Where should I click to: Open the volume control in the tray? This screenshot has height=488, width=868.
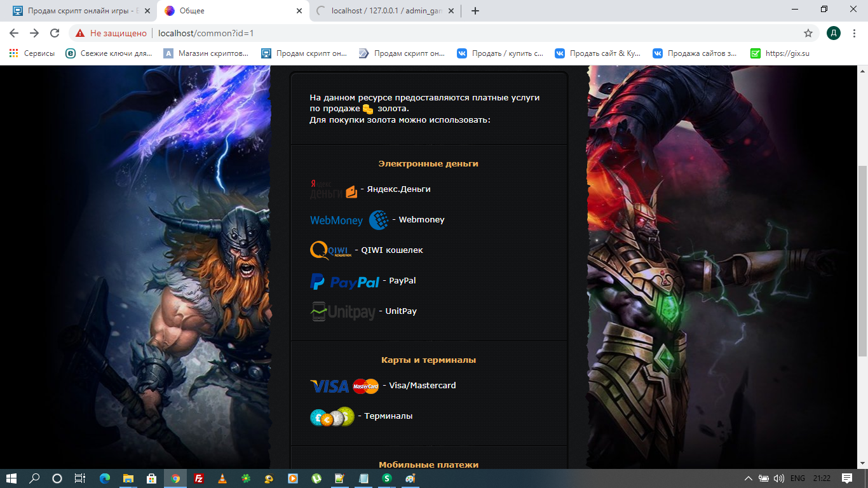click(x=780, y=478)
